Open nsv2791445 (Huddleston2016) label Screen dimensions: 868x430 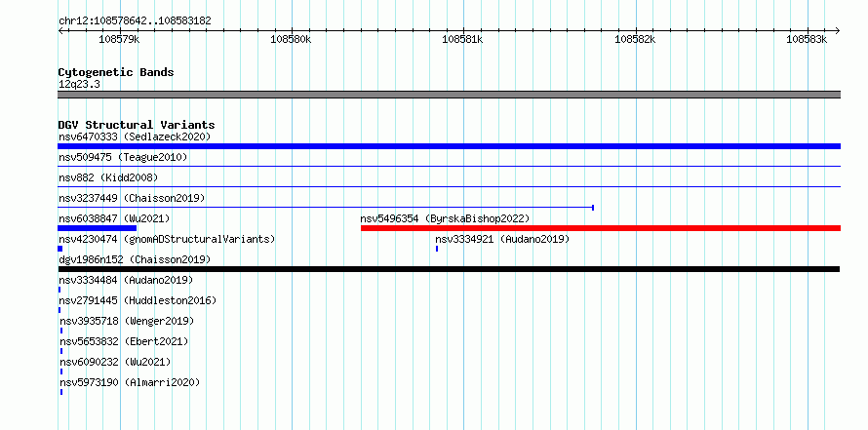138,300
